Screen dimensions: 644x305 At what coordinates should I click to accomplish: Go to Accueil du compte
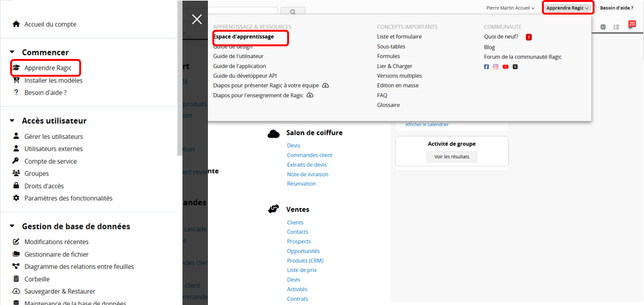coord(50,24)
